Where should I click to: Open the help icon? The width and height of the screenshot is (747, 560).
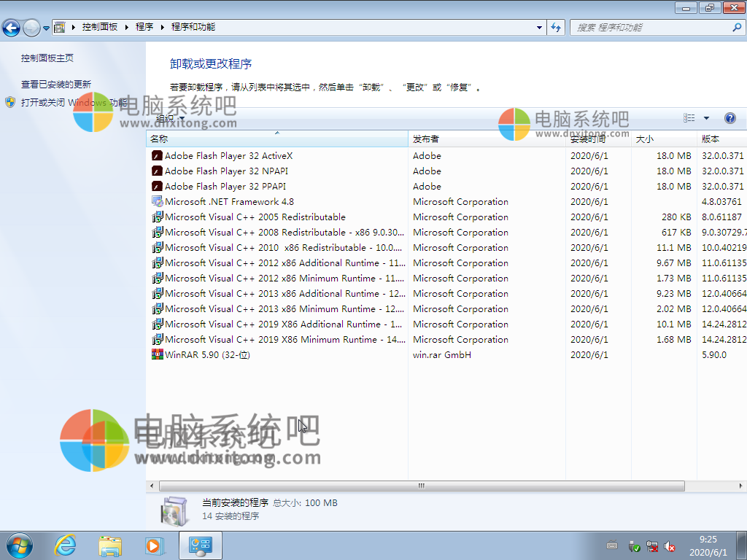[729, 118]
